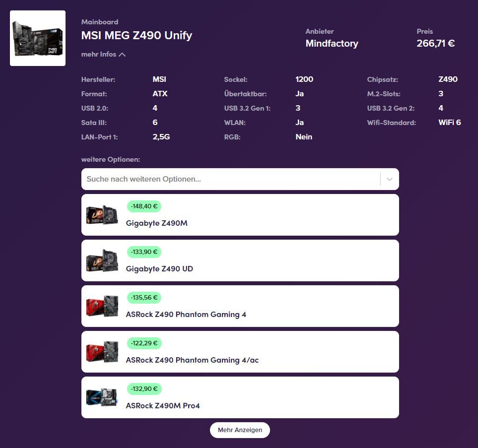Click the Wifi-Standard value 'WiFi 6'
The width and height of the screenshot is (478, 448).
click(450, 122)
